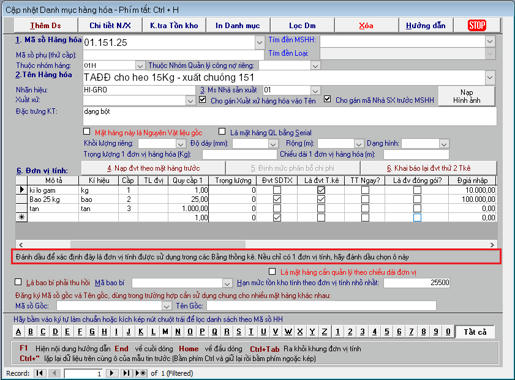Toggle TT Ngay? checkbox in tan row
The image size is (515, 380).
365,208
